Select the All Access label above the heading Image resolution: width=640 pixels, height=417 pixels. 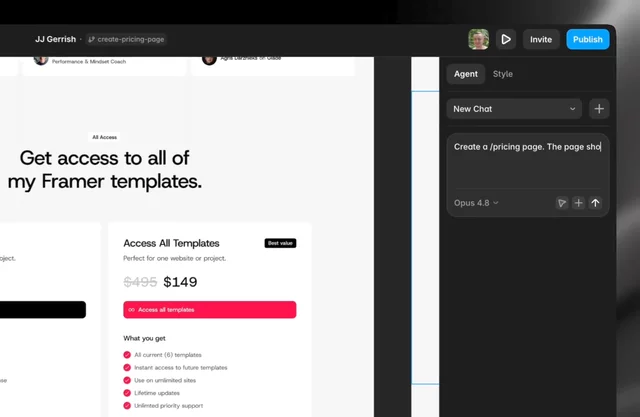[x=104, y=137]
